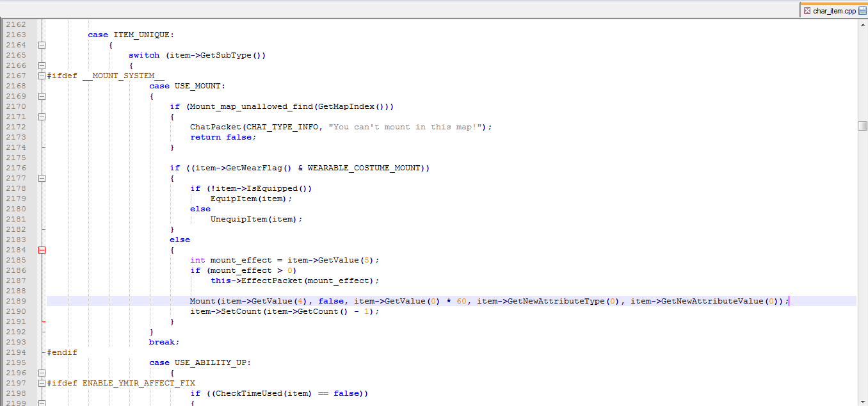Click the blue floppy disk icon in the tab bar
868x406 pixels.
(x=862, y=10)
